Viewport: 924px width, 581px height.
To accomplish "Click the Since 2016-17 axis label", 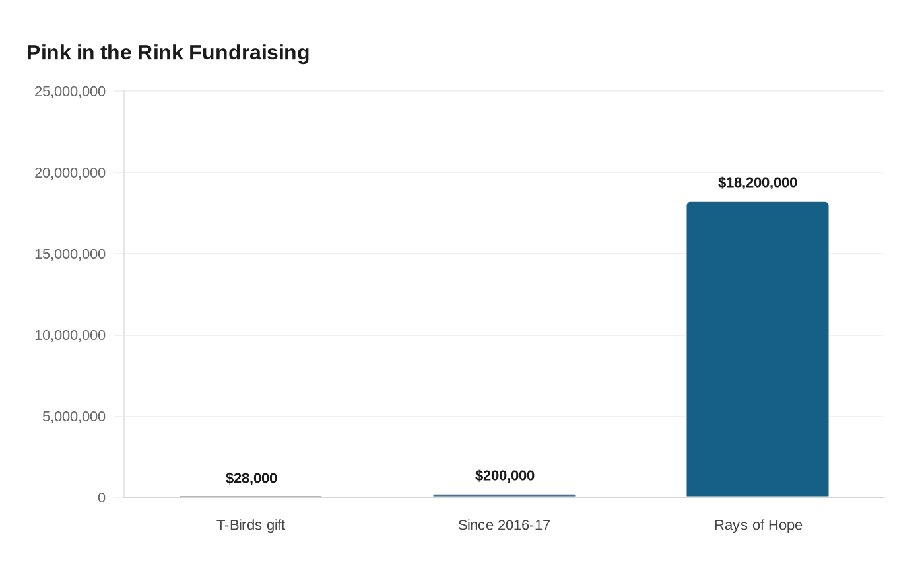I will pyautogui.click(x=504, y=525).
